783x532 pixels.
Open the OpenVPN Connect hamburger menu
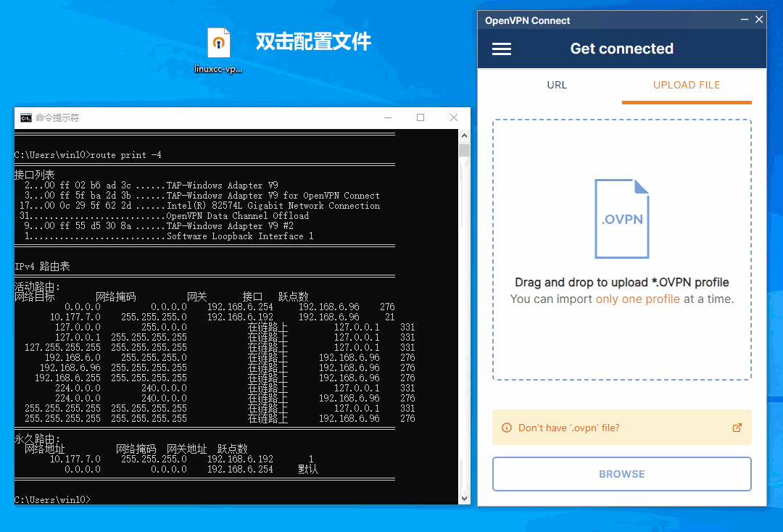[502, 49]
